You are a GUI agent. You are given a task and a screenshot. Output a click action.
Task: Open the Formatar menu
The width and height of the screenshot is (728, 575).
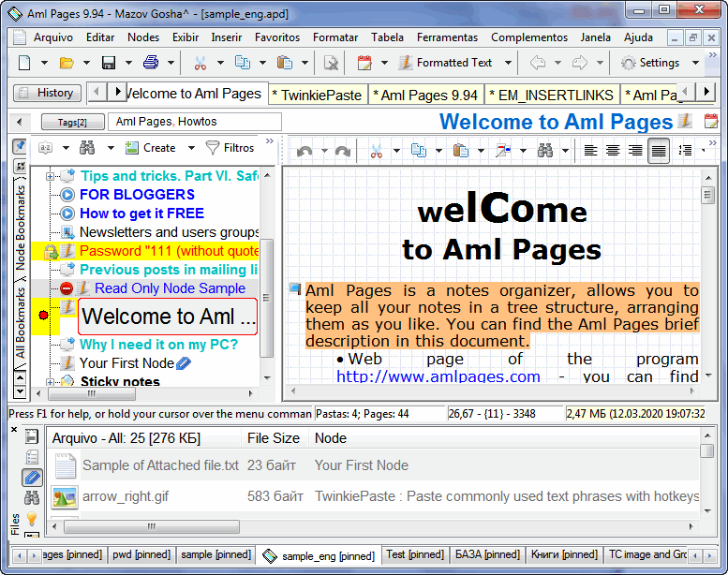(x=335, y=37)
